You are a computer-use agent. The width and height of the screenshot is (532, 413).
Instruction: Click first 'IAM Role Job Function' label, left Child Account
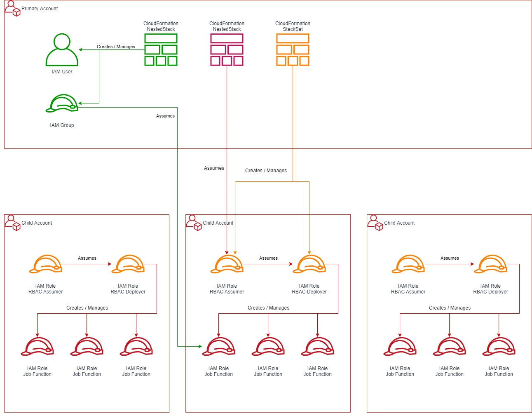click(37, 371)
